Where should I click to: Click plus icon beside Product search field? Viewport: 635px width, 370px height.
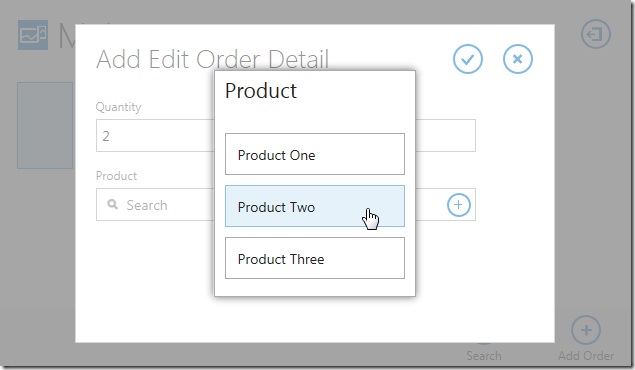tap(458, 204)
